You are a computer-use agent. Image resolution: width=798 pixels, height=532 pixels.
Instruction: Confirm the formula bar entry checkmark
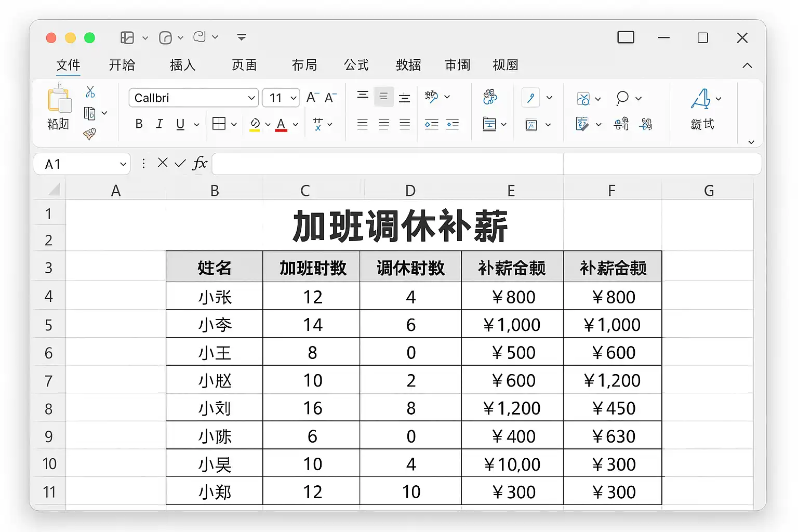(180, 164)
